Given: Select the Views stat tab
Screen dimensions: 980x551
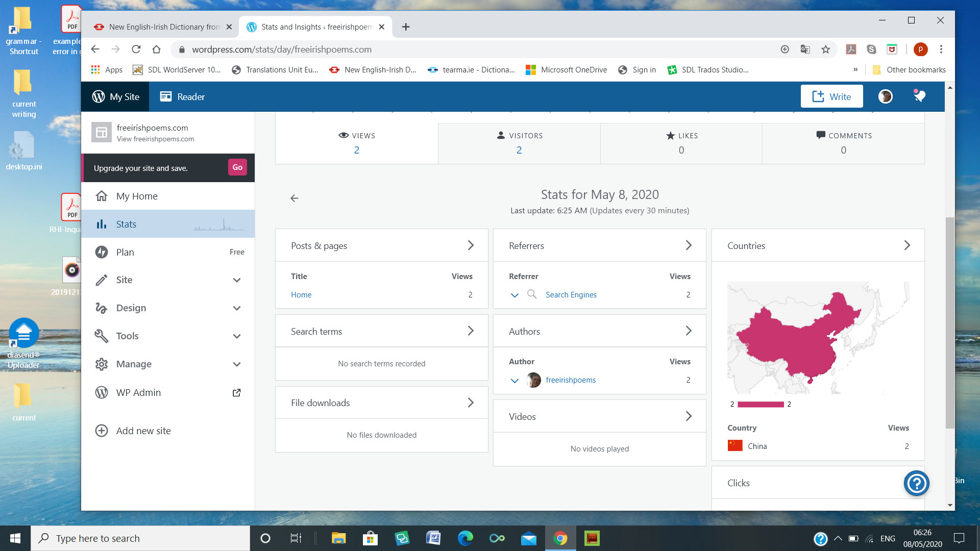Looking at the screenshot, I should [x=356, y=143].
